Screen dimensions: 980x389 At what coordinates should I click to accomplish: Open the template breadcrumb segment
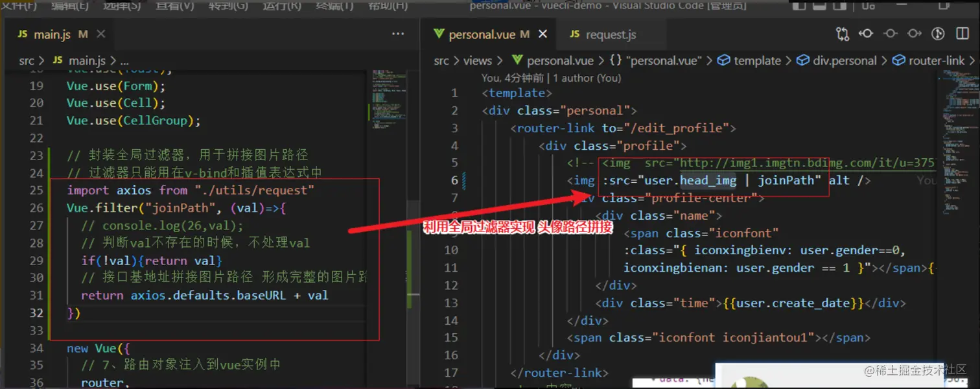click(x=749, y=60)
